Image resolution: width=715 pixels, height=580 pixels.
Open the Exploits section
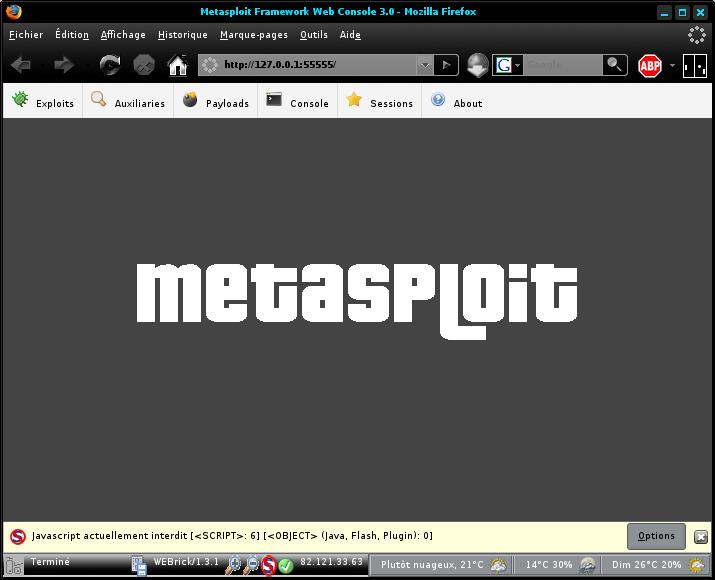[55, 104]
